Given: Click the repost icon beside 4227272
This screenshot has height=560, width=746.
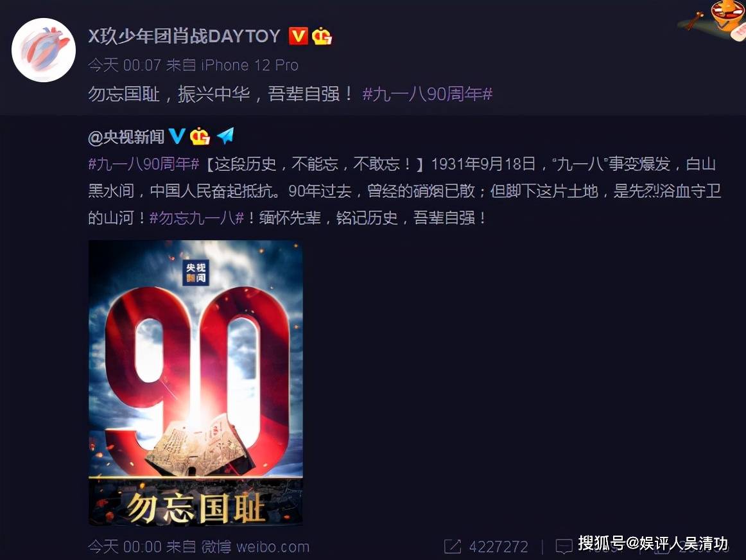Looking at the screenshot, I should pyautogui.click(x=453, y=547).
